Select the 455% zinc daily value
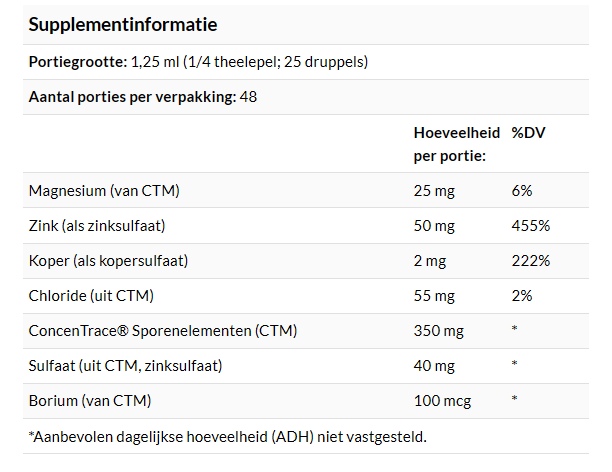Viewport: 612px width, 472px height. point(531,226)
